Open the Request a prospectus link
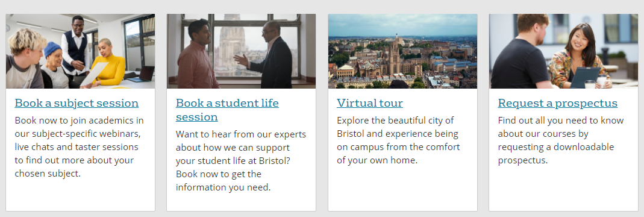This screenshot has height=217, width=644. click(x=557, y=102)
